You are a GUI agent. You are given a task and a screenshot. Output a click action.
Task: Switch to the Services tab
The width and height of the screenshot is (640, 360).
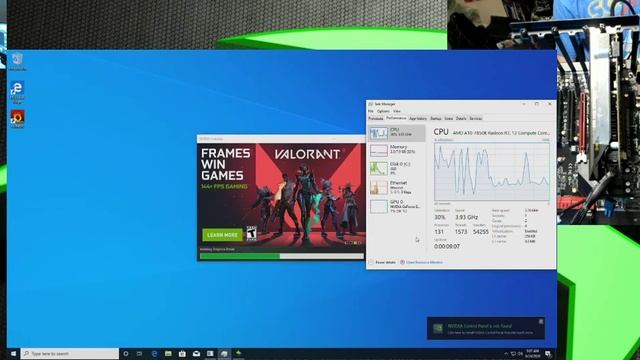pos(476,118)
